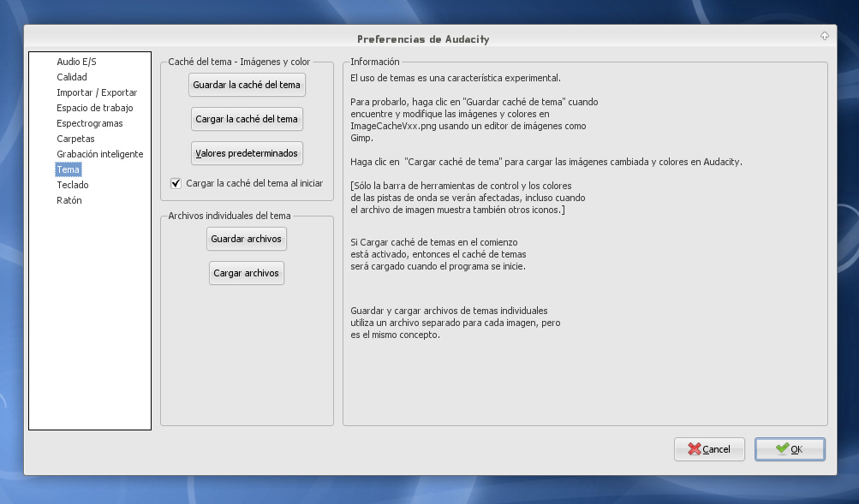Open the Audio E/S preferences section

coord(77,62)
